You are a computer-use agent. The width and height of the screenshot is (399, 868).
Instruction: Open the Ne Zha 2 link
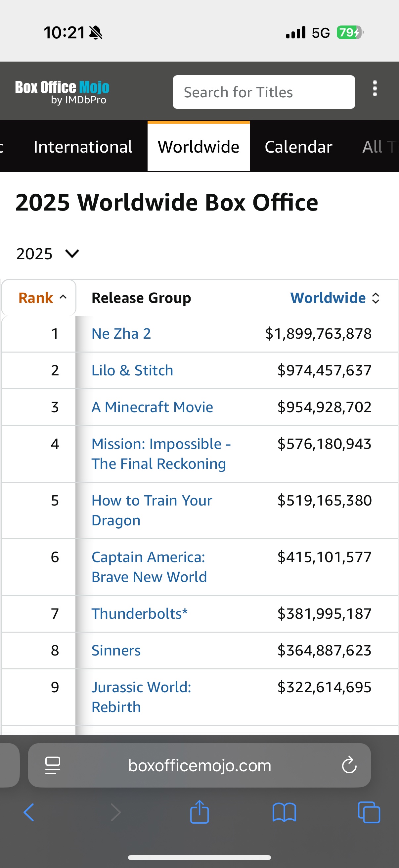click(121, 334)
